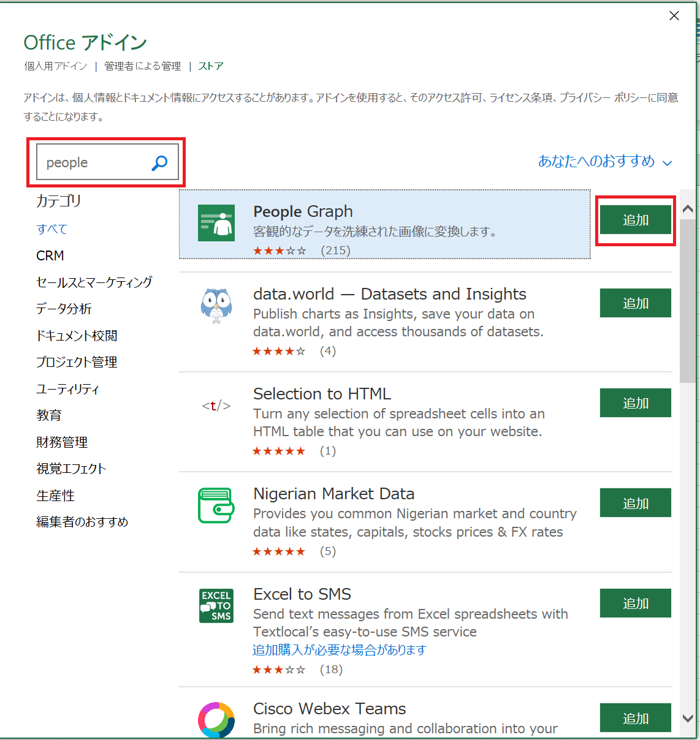Image resolution: width=700 pixels, height=740 pixels.
Task: Click the Selection to HTML rating (1)
Action: (294, 451)
